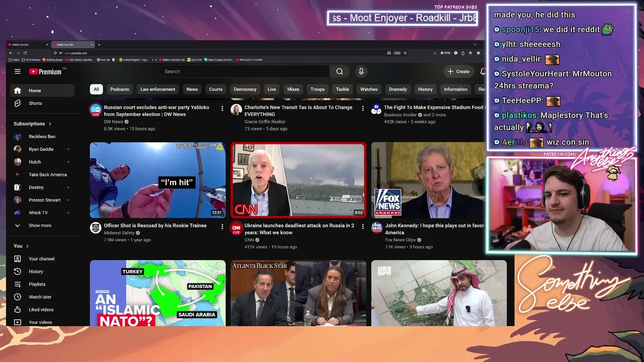Select the News filter chip
Viewport: 644px width, 362px height.
(x=192, y=89)
